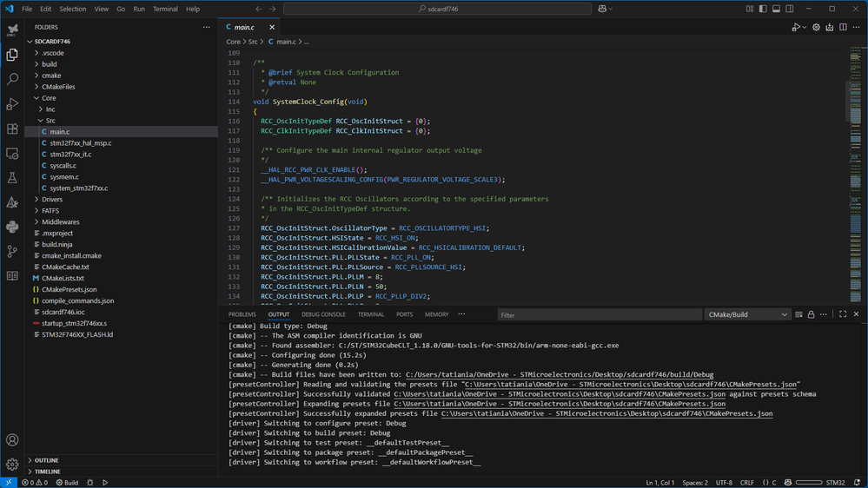Toggle the bottom panel visibility
This screenshot has height=488, width=868.
pos(776,9)
